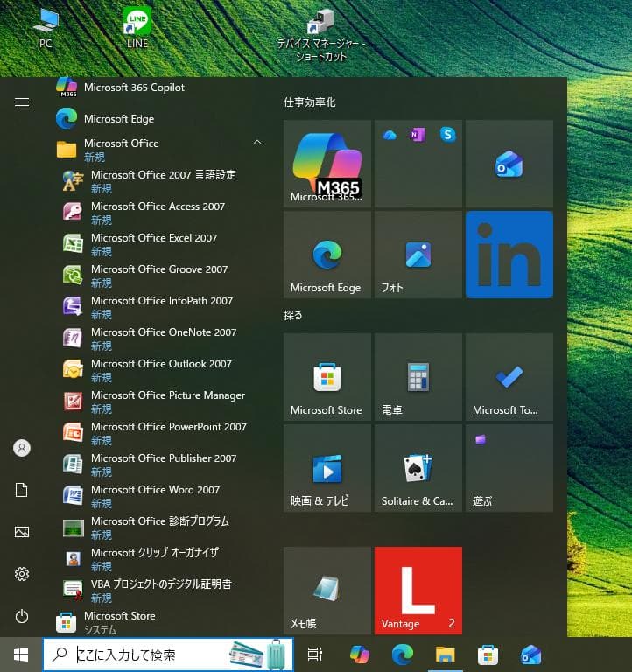
Task: Launch Microsoft Office Publisher 2007
Action: 159,465
